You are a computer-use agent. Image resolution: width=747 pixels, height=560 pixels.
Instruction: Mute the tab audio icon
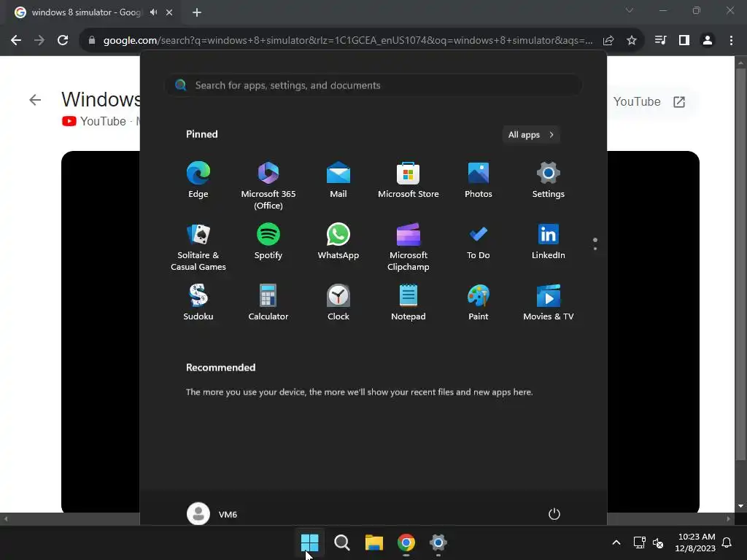(x=153, y=12)
